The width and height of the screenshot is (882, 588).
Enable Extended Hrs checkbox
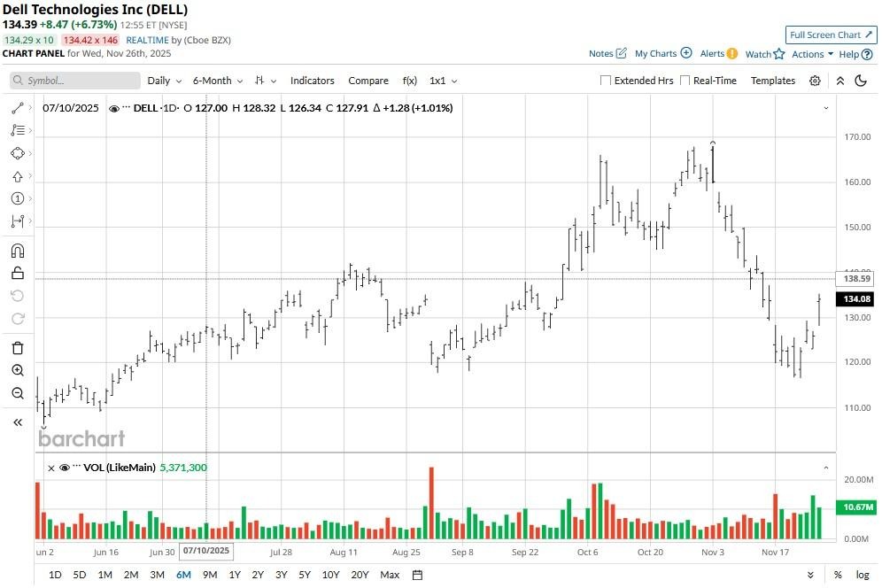click(x=605, y=81)
